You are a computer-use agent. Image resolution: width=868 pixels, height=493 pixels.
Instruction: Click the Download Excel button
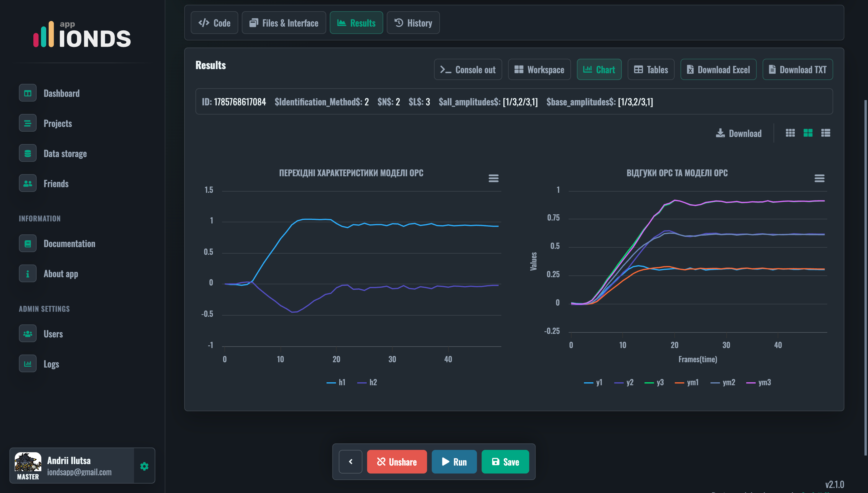pos(718,69)
